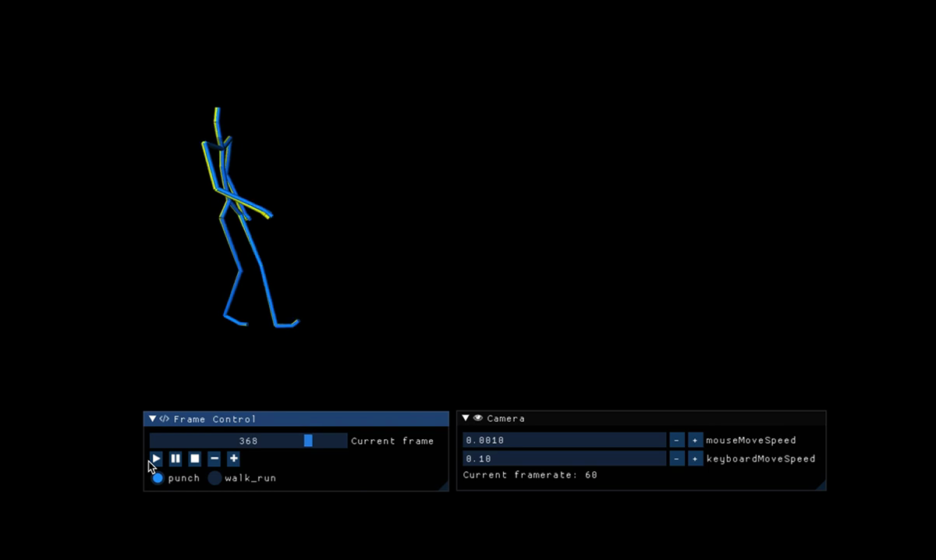Click the keyboardMoveSpeed value field
The image size is (936, 560).
click(565, 459)
